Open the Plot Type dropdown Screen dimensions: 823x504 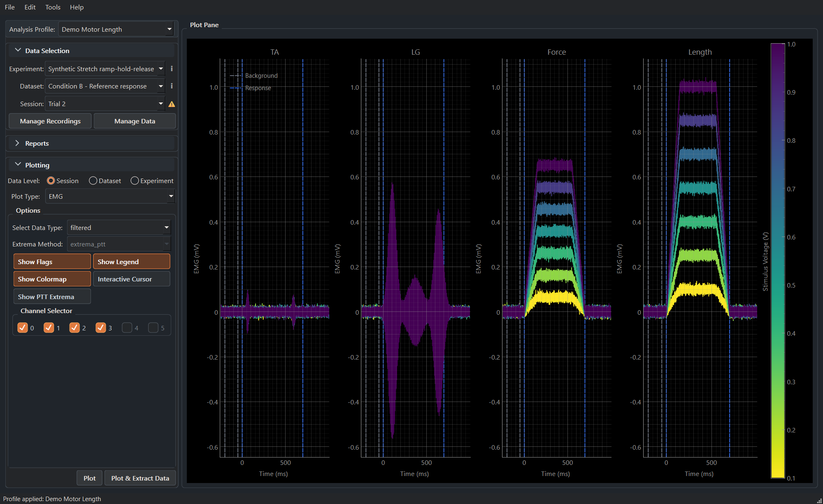coord(110,196)
